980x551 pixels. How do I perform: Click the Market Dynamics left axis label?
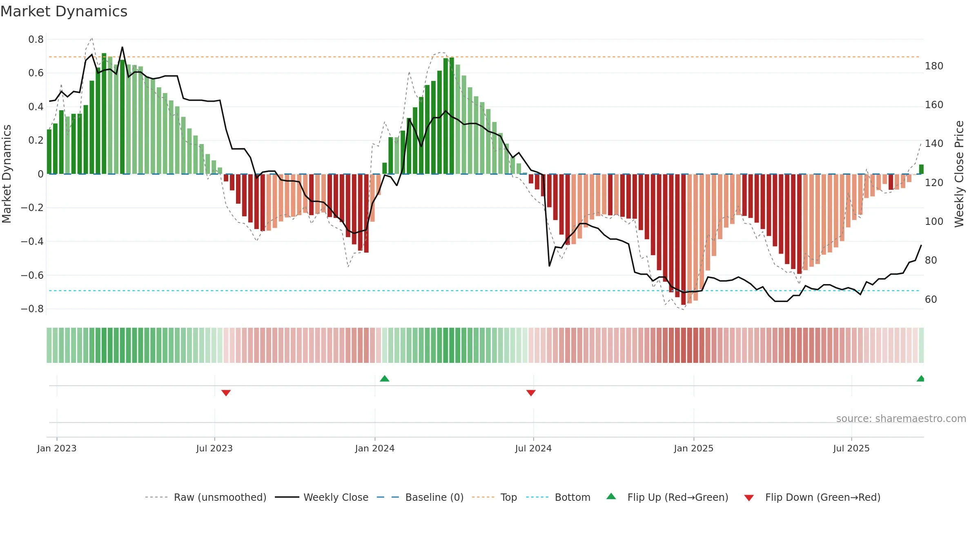[x=7, y=174]
